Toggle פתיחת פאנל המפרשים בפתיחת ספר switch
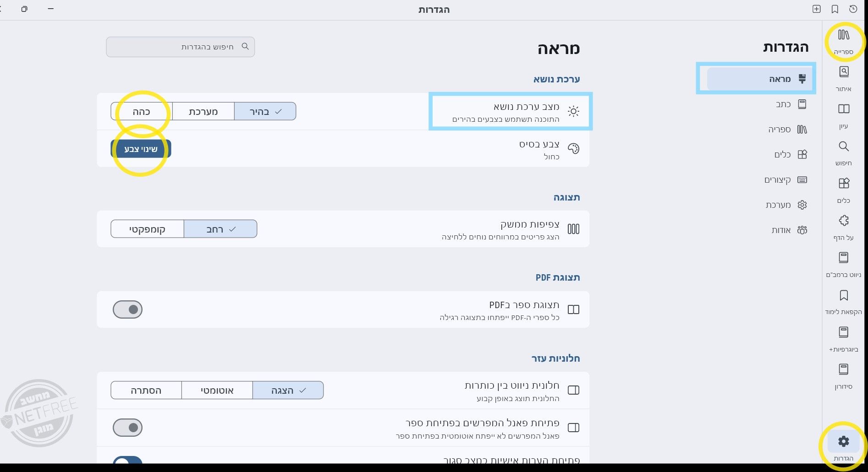The image size is (868, 472). click(127, 428)
